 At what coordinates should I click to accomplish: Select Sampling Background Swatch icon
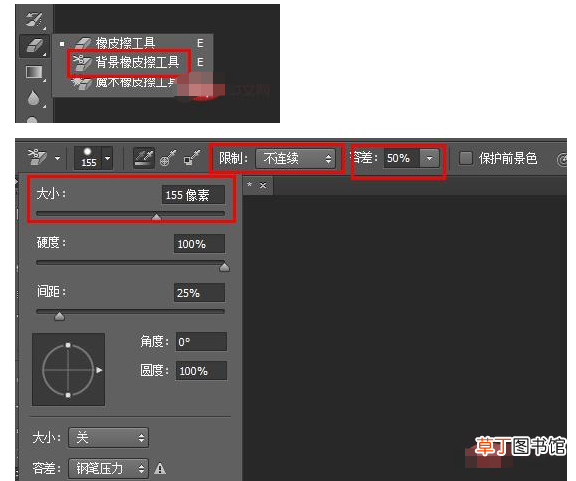click(192, 158)
